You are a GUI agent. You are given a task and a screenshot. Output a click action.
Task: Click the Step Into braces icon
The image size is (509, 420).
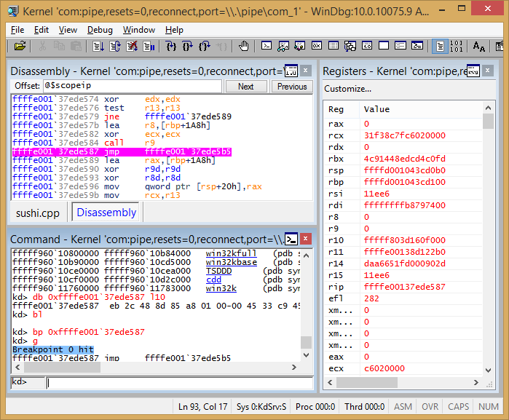(170, 47)
